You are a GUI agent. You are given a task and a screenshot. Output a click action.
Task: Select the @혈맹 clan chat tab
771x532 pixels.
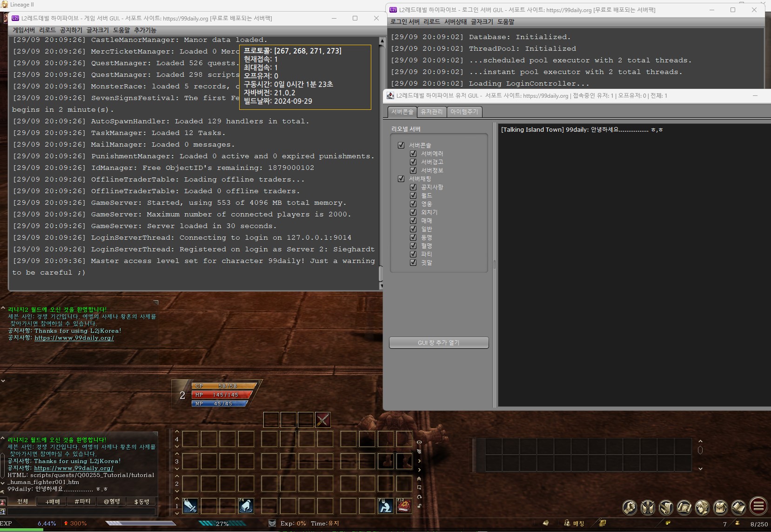[x=112, y=502]
